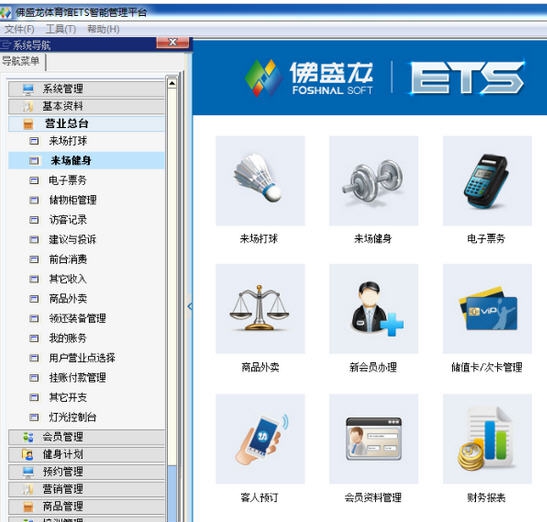Select 其它收入 in navigation tree
This screenshot has width=547, height=522.
click(68, 279)
